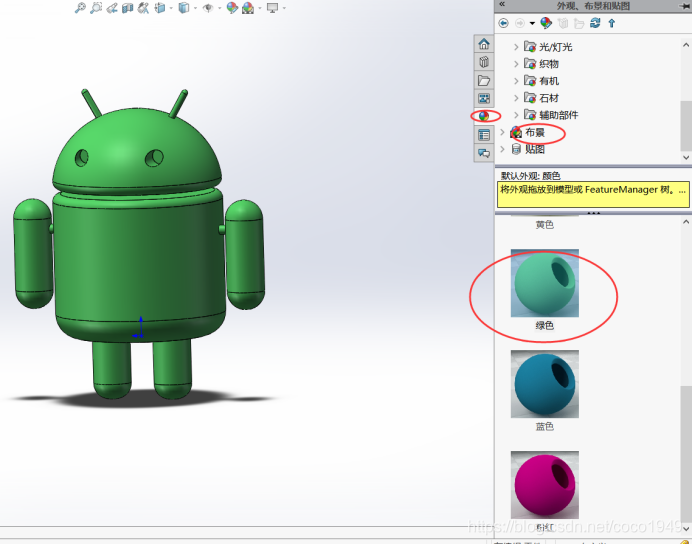Collapse the task pane with double-chevron
Image resolution: width=692 pixels, height=545 pixels.
click(502, 4)
